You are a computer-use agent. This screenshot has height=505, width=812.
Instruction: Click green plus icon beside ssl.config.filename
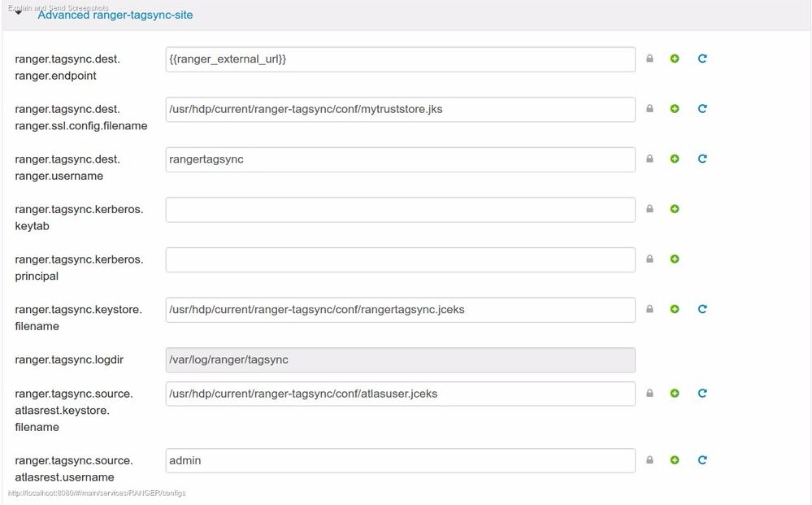(x=675, y=109)
